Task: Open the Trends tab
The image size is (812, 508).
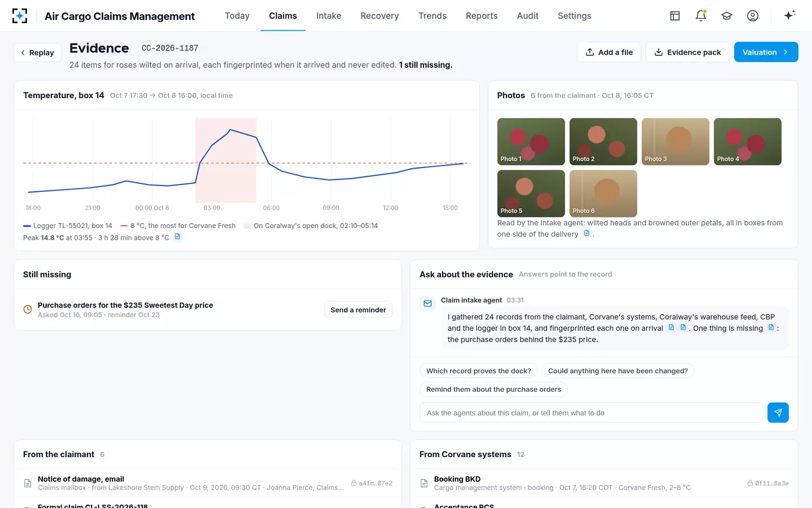Action: [x=433, y=16]
